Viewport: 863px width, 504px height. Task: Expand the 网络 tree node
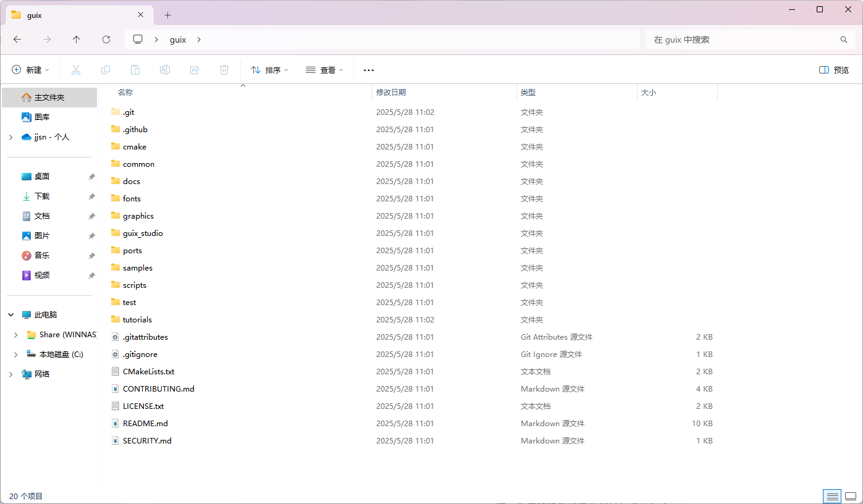[11, 374]
